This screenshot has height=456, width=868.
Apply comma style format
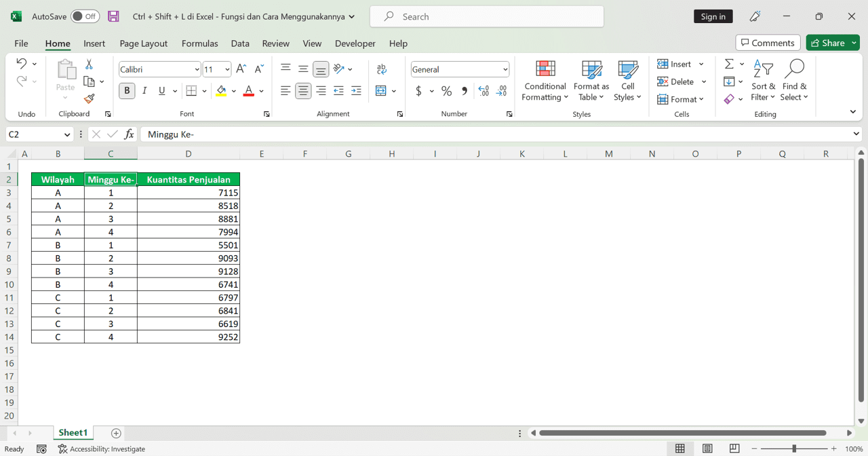click(465, 91)
